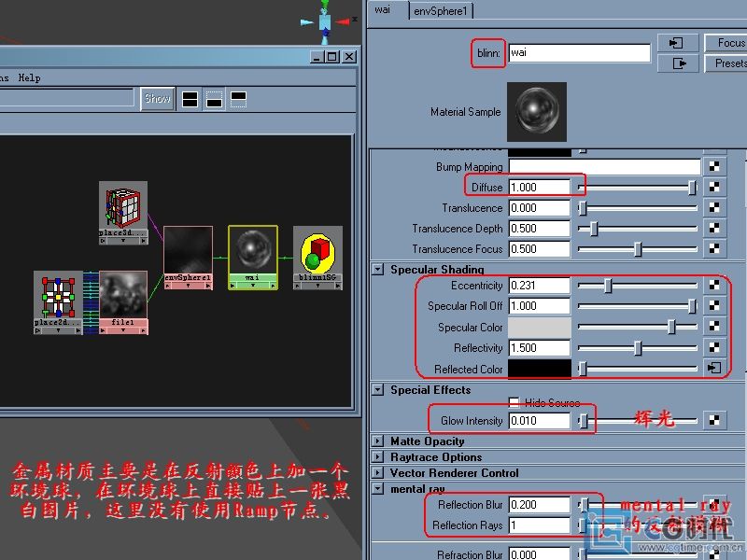Collapse the Specular Shading section
747x560 pixels.
tap(378, 269)
